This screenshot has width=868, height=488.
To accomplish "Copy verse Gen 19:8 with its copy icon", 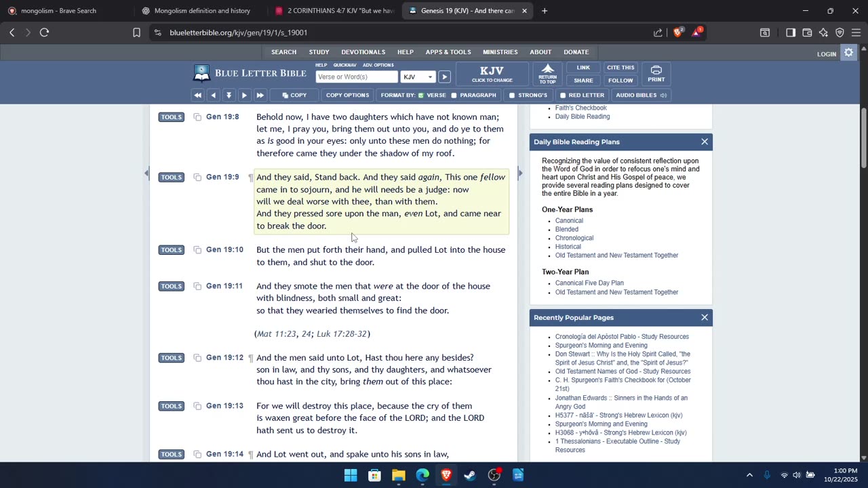I will (197, 117).
